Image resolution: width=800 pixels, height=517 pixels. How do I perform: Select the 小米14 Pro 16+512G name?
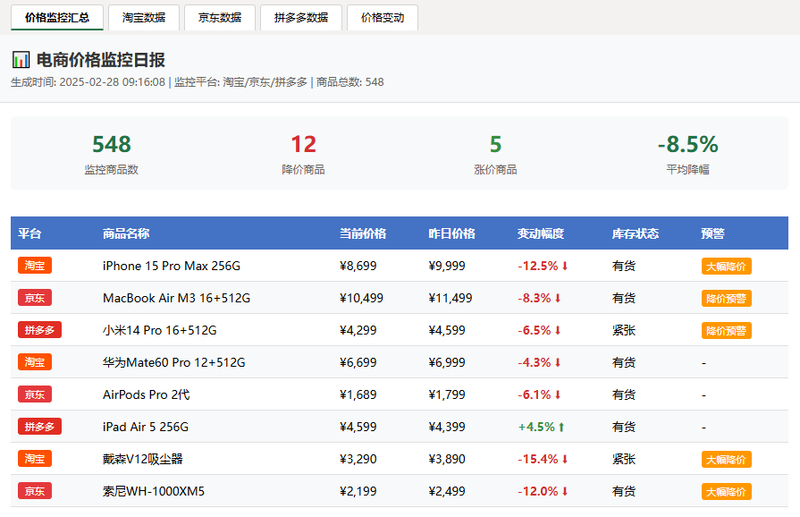click(160, 330)
